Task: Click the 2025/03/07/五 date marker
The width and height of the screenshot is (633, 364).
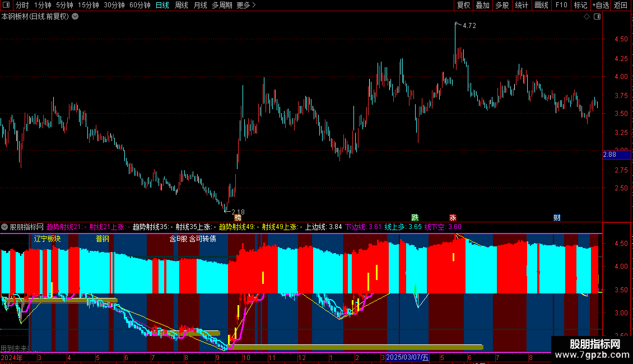Action: pyautogui.click(x=407, y=357)
